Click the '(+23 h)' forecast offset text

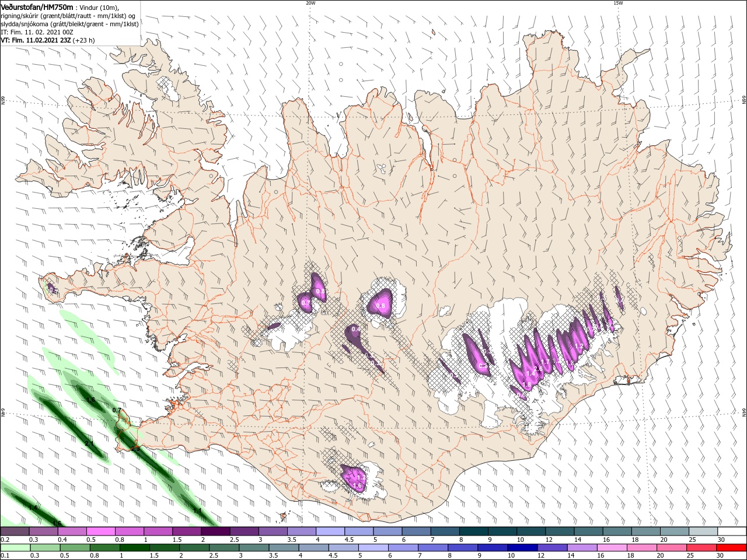[83, 40]
